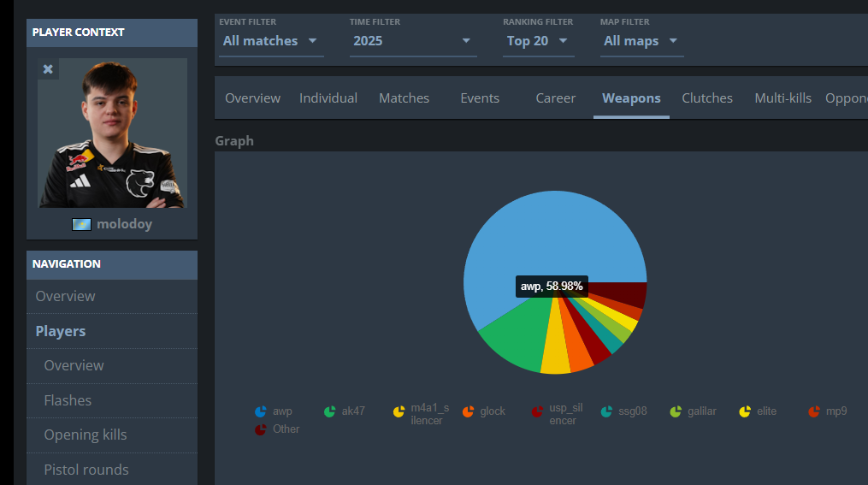Toggle the elite legend pie icon
The width and height of the screenshot is (868, 485).
(x=745, y=411)
